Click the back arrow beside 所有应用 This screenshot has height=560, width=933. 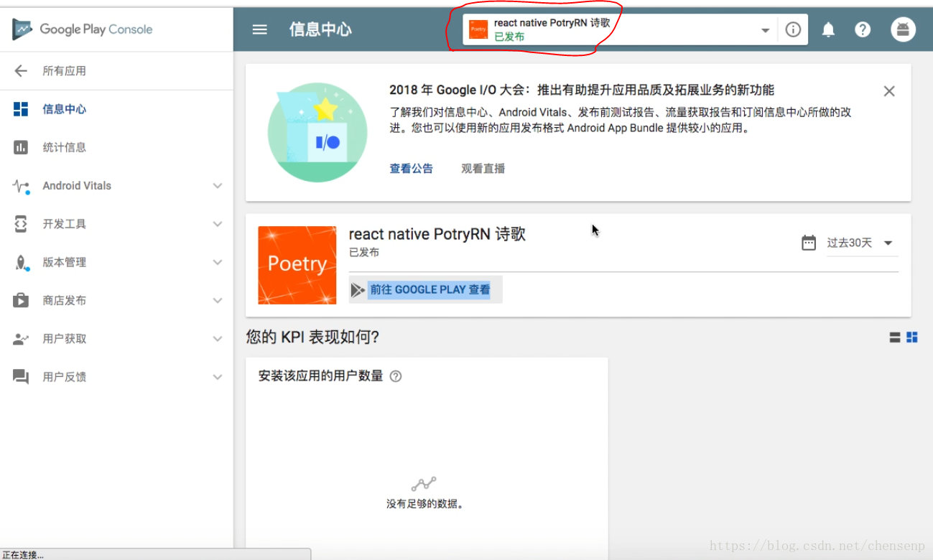pyautogui.click(x=21, y=70)
